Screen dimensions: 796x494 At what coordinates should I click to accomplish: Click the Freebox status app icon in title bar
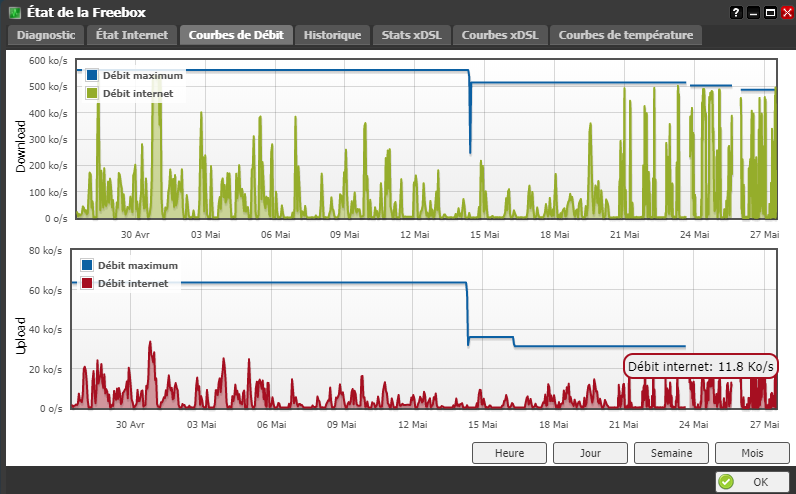15,12
